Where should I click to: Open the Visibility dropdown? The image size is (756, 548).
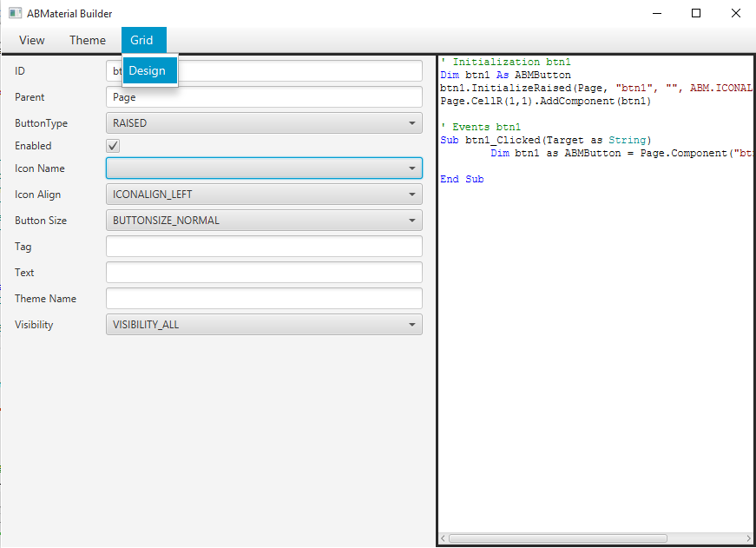[264, 325]
